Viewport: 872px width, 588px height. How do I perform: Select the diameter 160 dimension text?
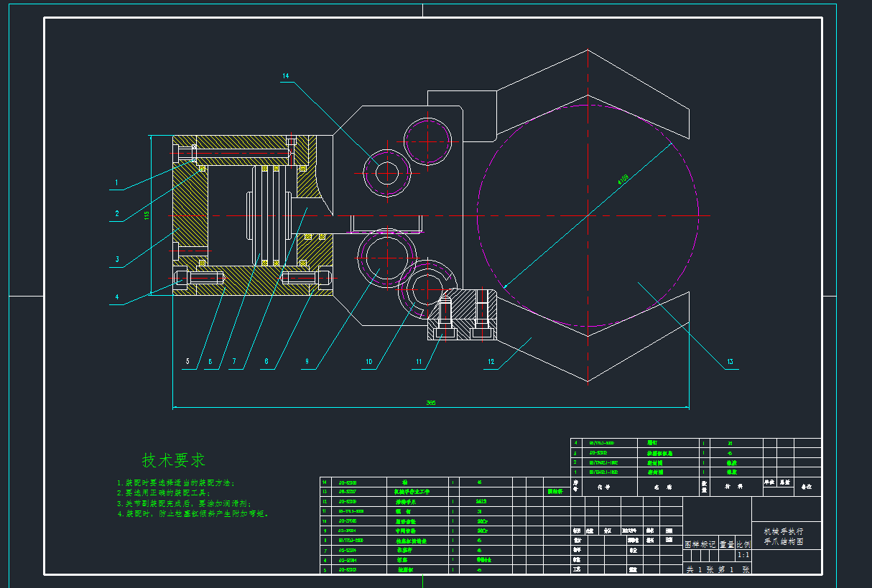coord(623,179)
